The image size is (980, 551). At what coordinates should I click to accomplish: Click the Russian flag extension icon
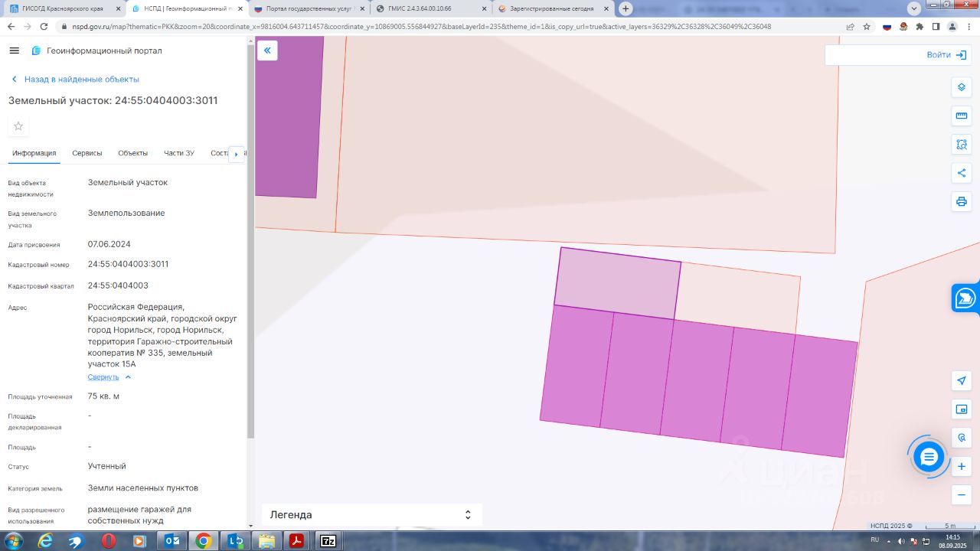click(887, 26)
